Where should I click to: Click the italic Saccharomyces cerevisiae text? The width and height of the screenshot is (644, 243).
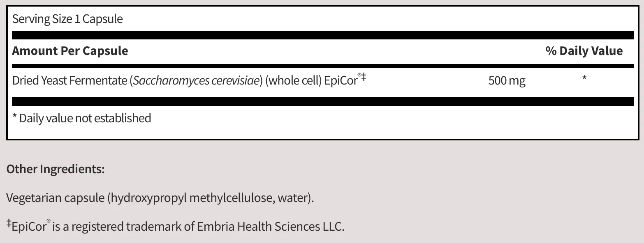coord(196,80)
